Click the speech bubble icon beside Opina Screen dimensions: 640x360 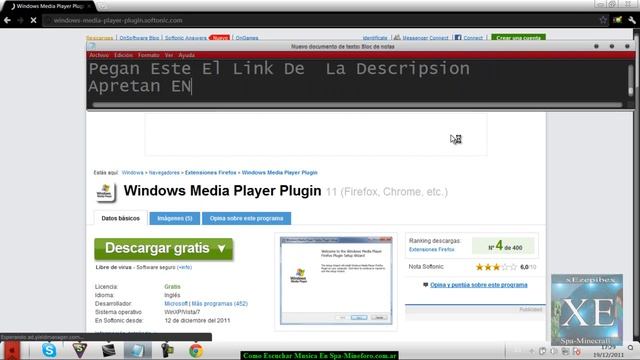(425, 285)
